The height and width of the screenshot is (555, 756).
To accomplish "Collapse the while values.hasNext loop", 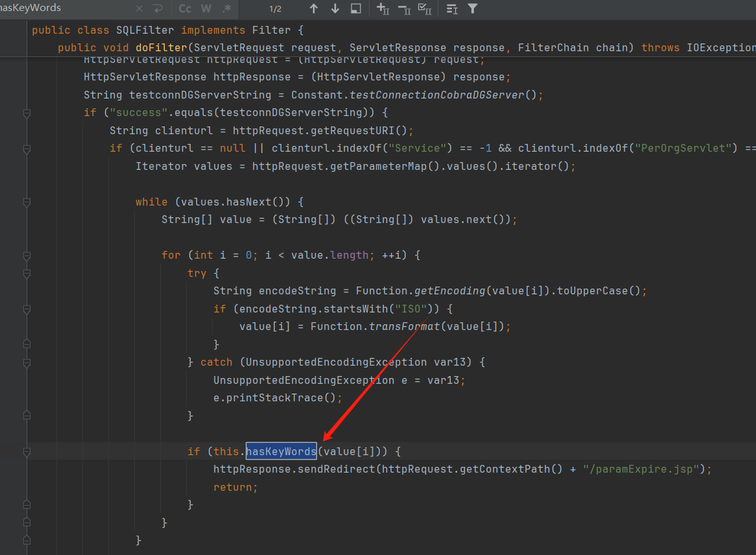I will pos(27,202).
